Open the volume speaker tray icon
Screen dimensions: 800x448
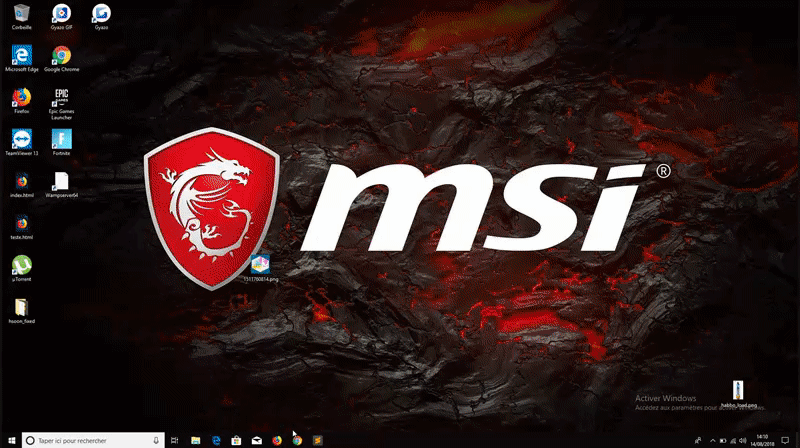743,441
